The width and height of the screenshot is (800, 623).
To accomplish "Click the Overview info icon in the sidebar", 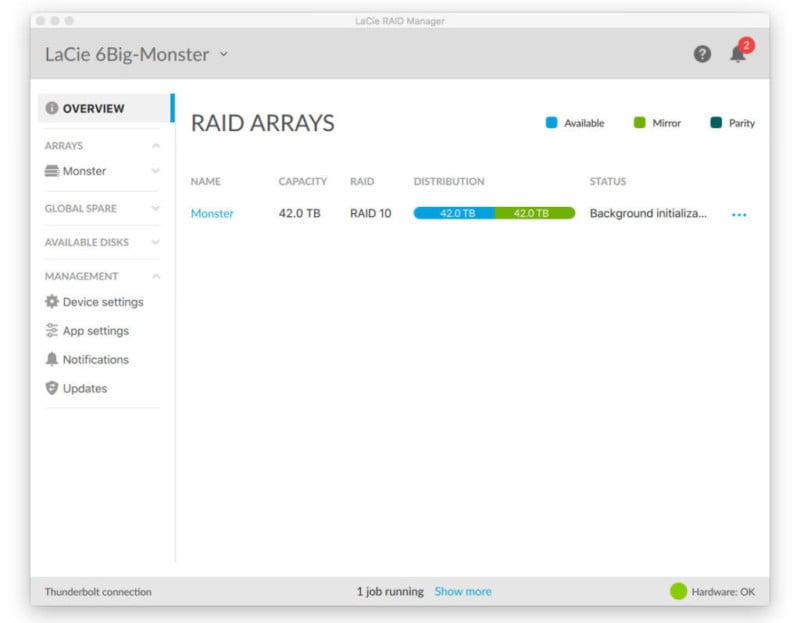I will [x=52, y=108].
